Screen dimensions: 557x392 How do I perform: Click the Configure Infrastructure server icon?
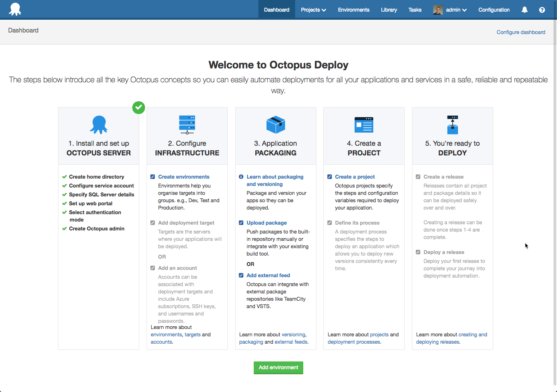(x=187, y=124)
